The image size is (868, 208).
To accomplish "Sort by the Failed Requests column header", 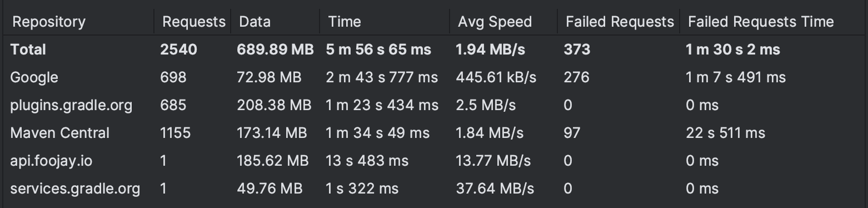I will (x=619, y=22).
